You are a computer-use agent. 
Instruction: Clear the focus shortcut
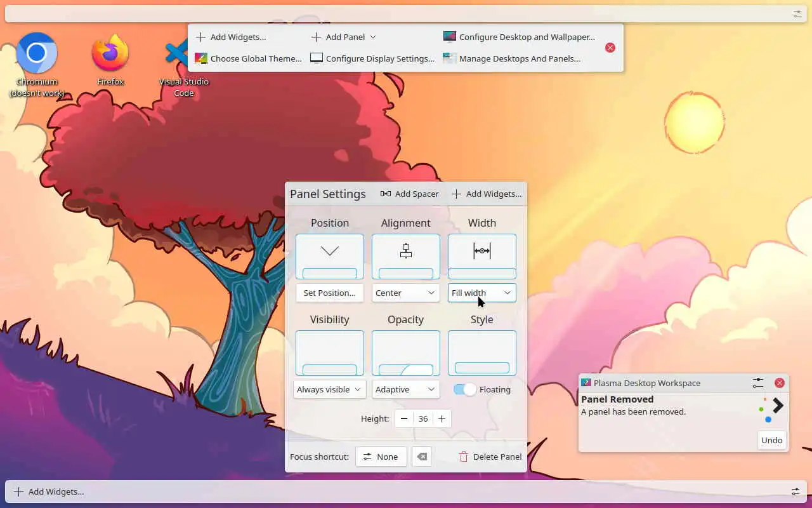click(422, 457)
